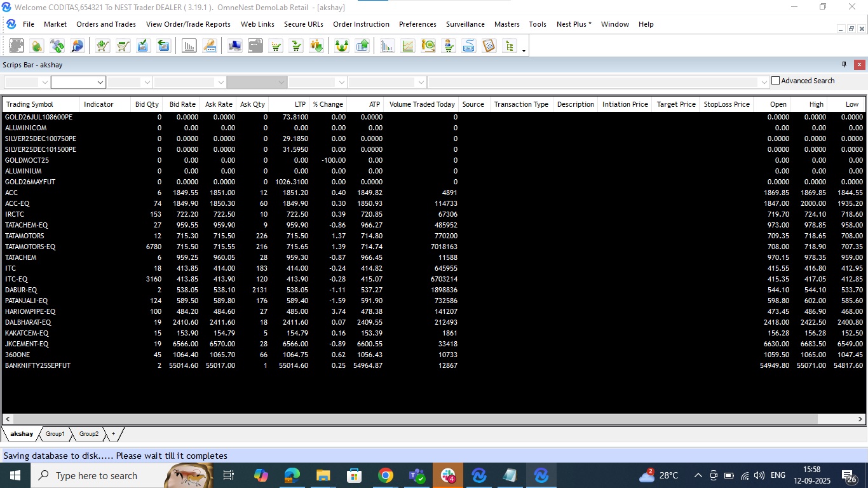Open the Nest Plus menu
Image resolution: width=868 pixels, height=488 pixels.
[x=574, y=24]
